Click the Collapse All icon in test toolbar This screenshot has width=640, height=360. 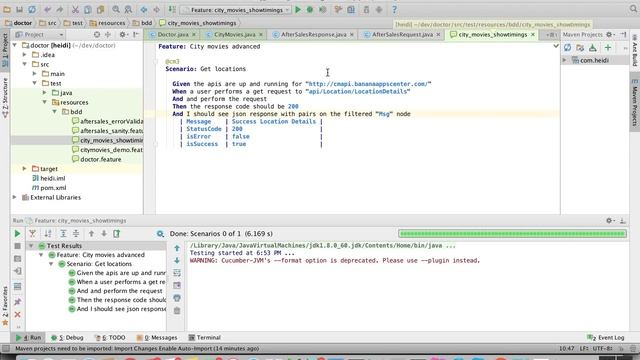click(x=76, y=233)
